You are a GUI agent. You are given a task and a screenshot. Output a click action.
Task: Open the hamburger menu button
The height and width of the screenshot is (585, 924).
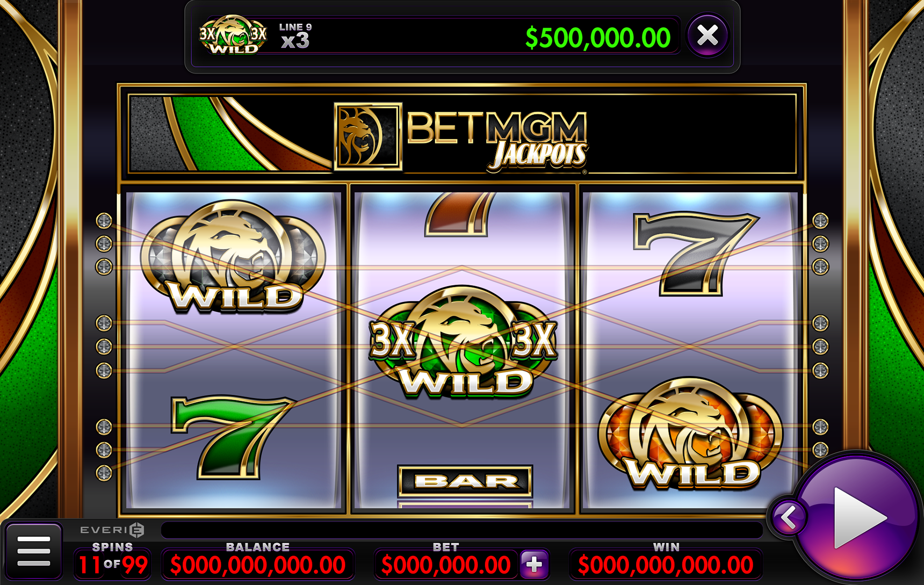pyautogui.click(x=34, y=551)
